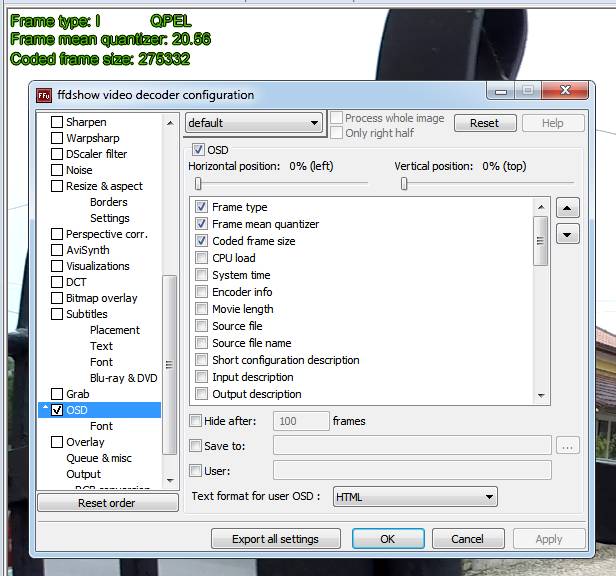Open Text format for user OSD dropdown
616x576 pixels.
pyautogui.click(x=415, y=497)
